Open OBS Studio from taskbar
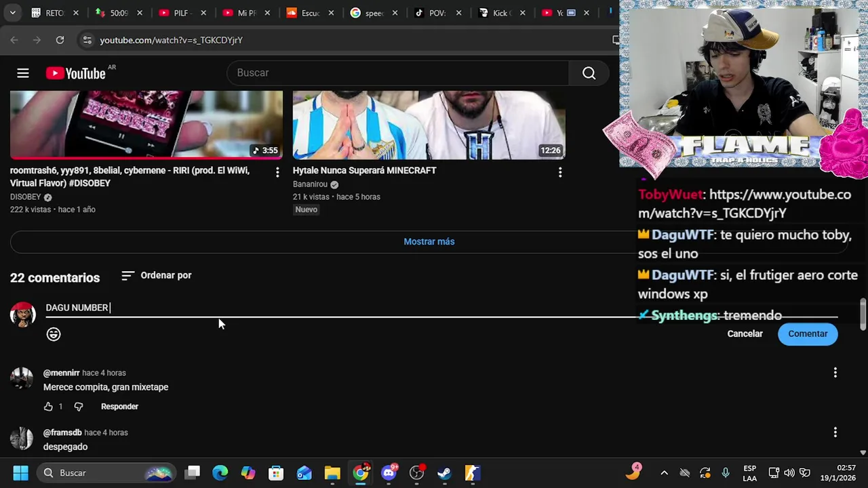868x488 pixels. coord(417,473)
